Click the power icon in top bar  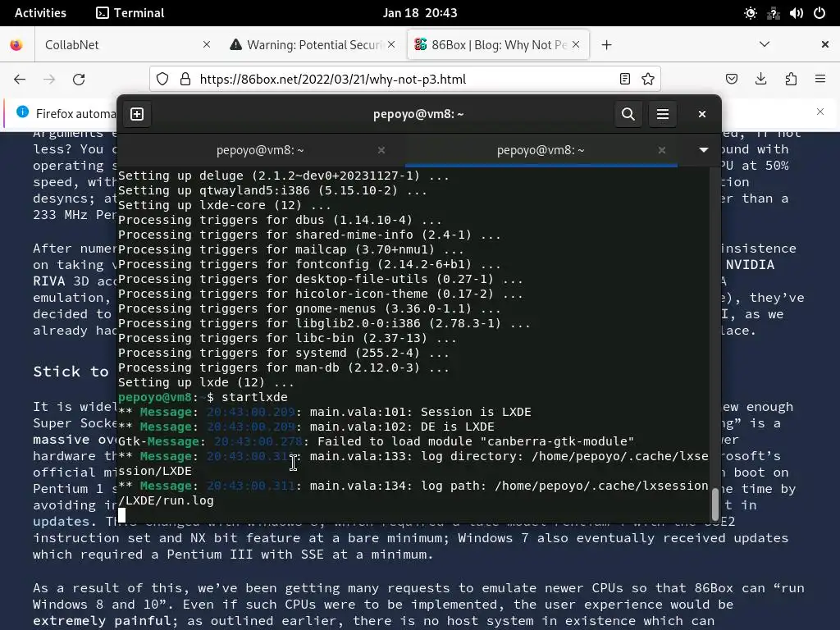click(x=819, y=13)
